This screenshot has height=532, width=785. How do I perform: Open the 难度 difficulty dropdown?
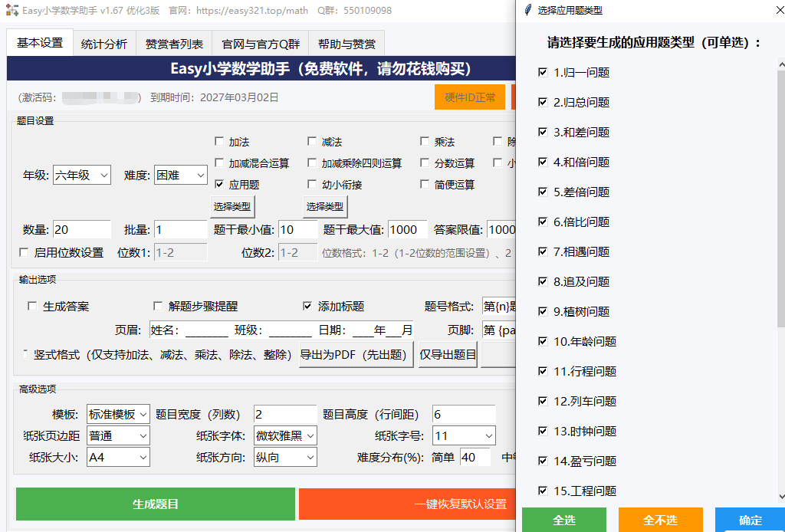pos(181,176)
